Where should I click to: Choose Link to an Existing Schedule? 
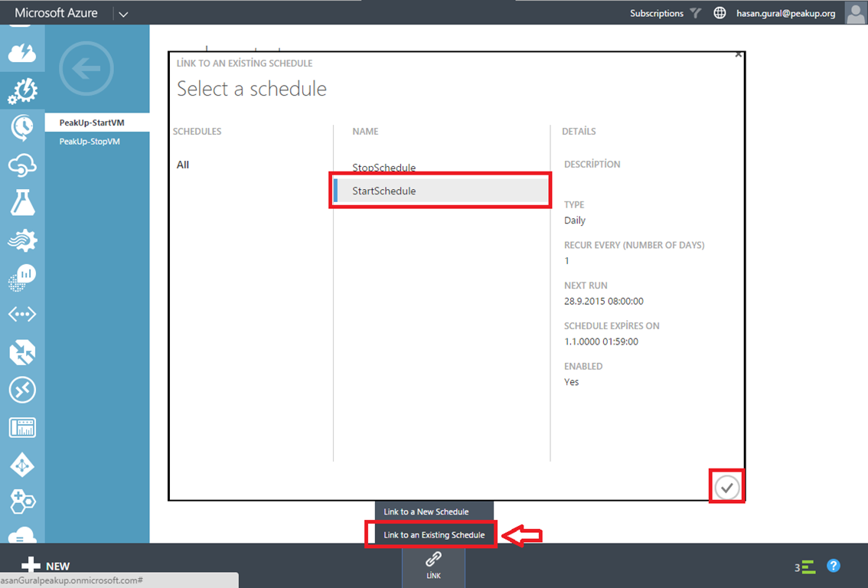pyautogui.click(x=433, y=534)
